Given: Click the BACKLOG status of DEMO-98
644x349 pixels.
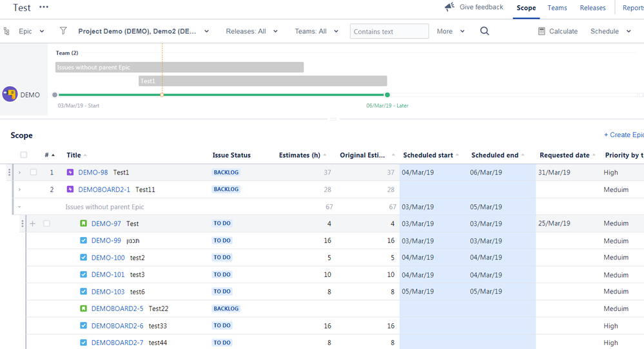Looking at the screenshot, I should (226, 172).
